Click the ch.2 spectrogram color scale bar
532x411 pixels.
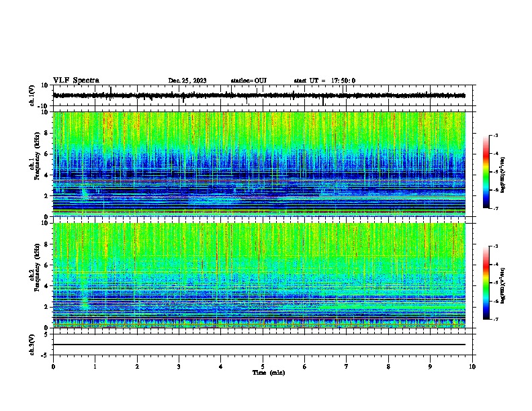(486, 283)
